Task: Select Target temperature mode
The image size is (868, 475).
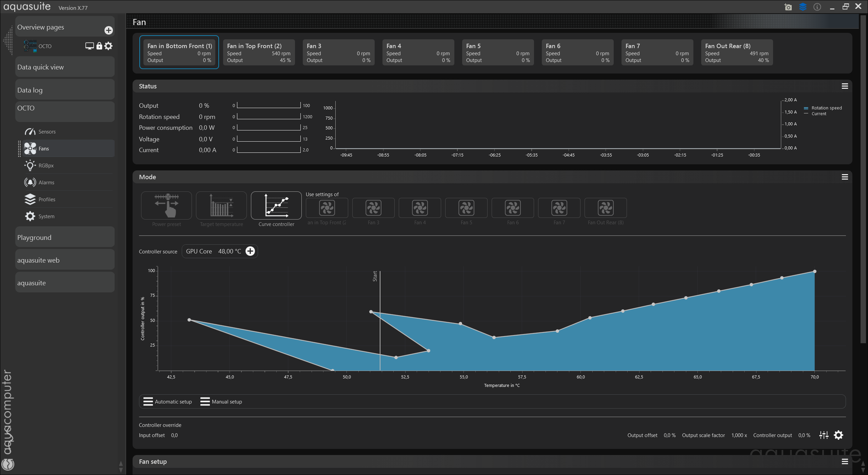Action: tap(221, 206)
